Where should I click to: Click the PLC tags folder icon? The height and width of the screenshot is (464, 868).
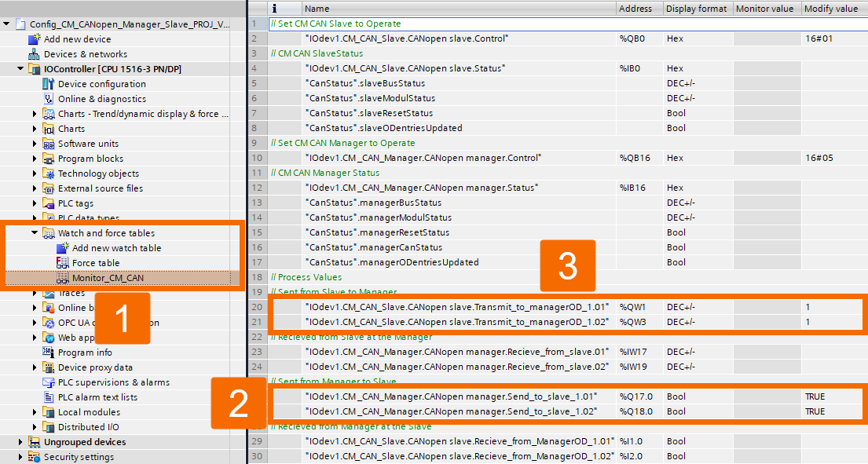(x=49, y=203)
